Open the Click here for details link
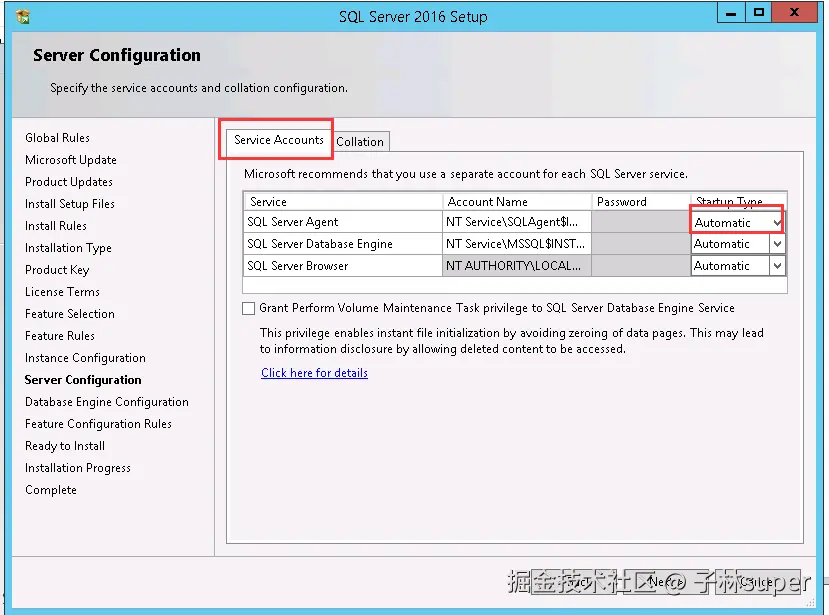Viewport: 829px width, 615px height. click(314, 373)
